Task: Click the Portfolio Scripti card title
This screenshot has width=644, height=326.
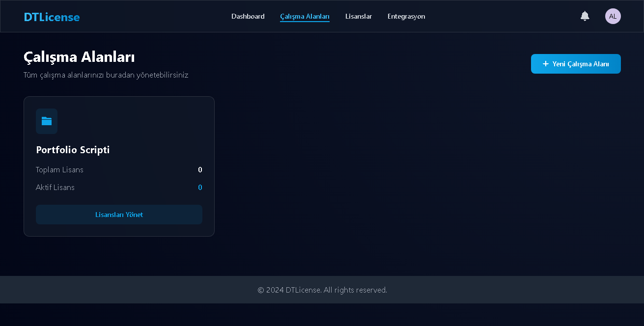Action: click(x=73, y=150)
